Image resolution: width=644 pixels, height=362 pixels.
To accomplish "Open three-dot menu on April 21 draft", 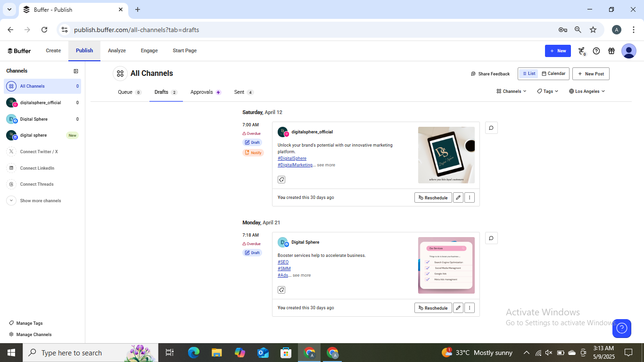I will point(470,308).
